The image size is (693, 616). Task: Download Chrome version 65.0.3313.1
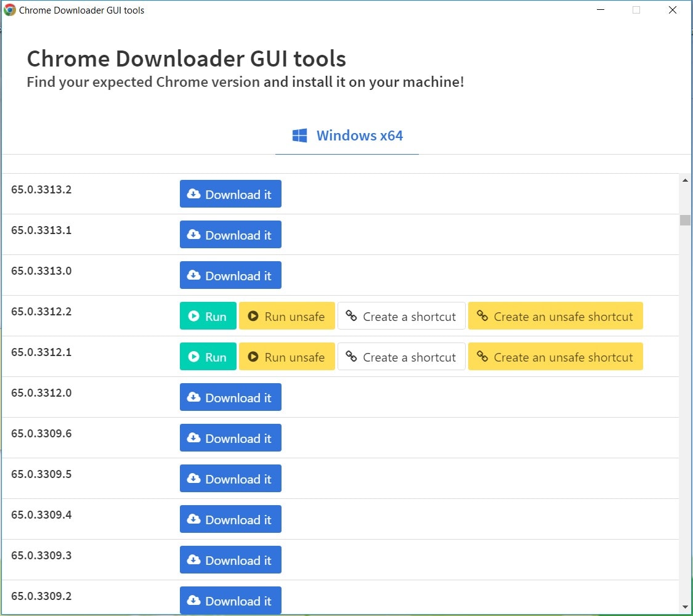point(230,234)
